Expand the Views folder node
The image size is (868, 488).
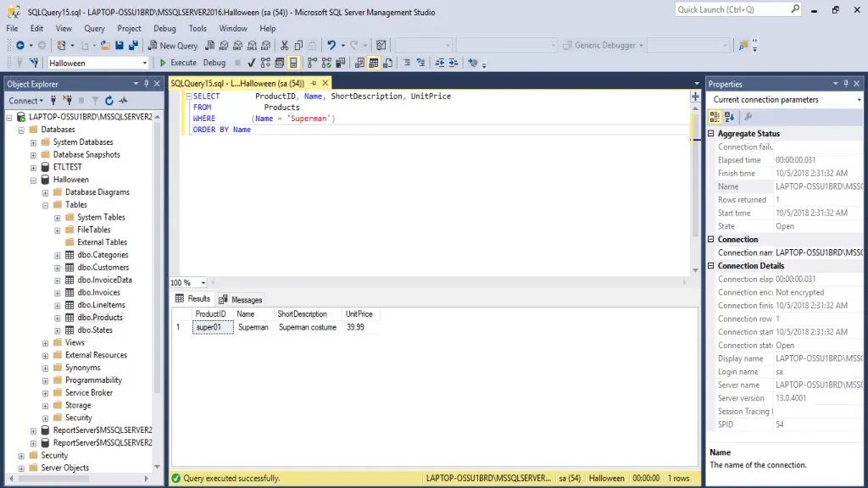click(46, 343)
